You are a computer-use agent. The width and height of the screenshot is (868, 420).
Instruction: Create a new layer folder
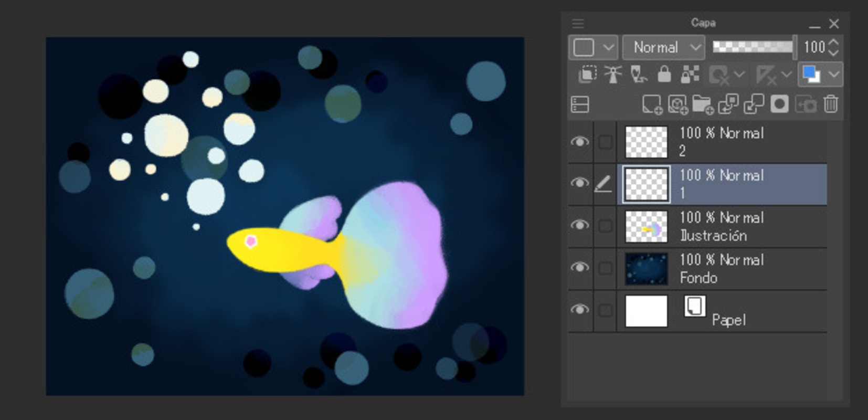703,104
